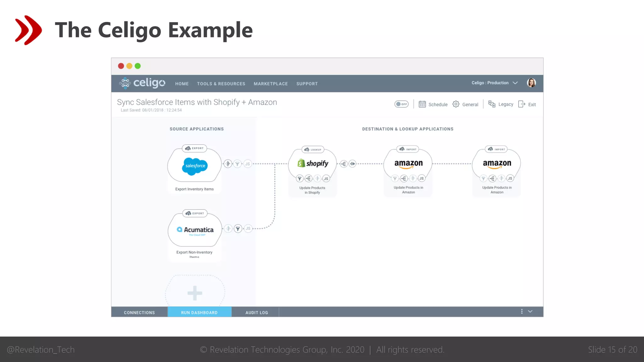Click the JS hook icon next to Salesforce
The image size is (644, 362).
tap(247, 164)
